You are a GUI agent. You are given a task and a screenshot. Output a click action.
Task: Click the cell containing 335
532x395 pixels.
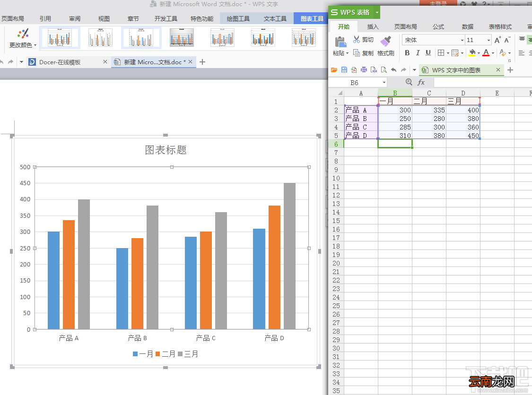(x=429, y=110)
